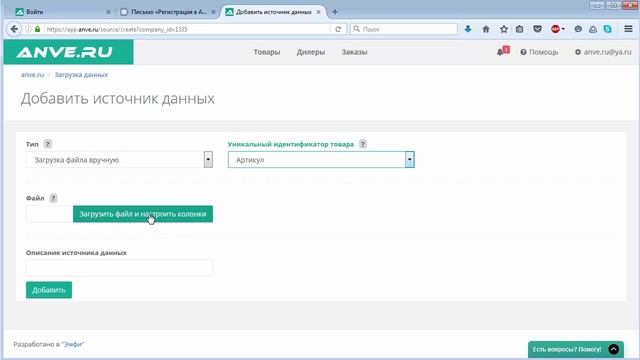Switch to the Письмо «Регистрация tab
The width and height of the screenshot is (640, 360).
click(x=168, y=12)
